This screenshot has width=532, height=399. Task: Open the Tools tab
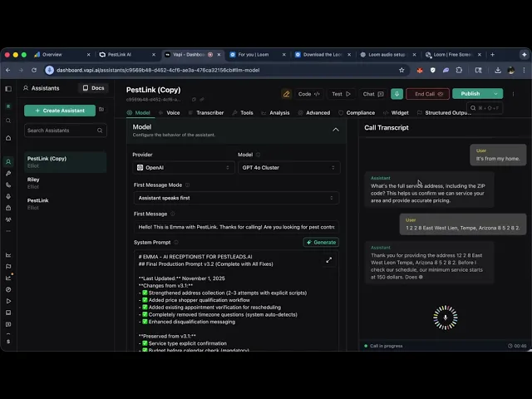(243, 113)
